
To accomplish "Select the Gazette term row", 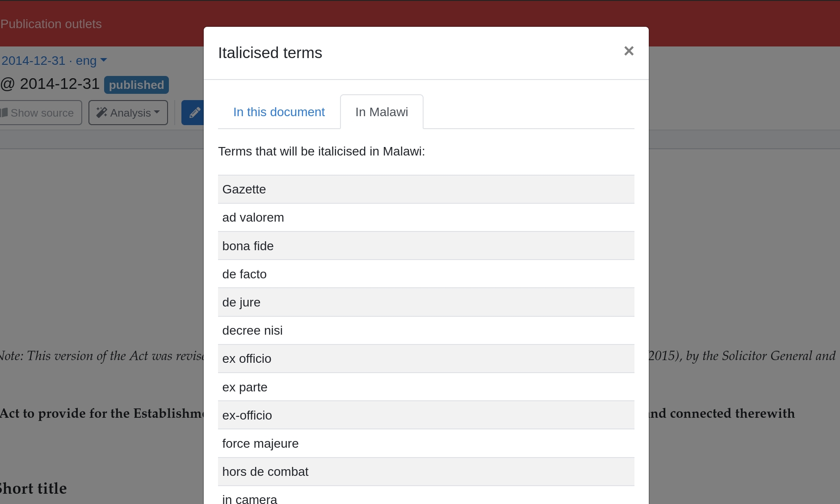I will [426, 189].
